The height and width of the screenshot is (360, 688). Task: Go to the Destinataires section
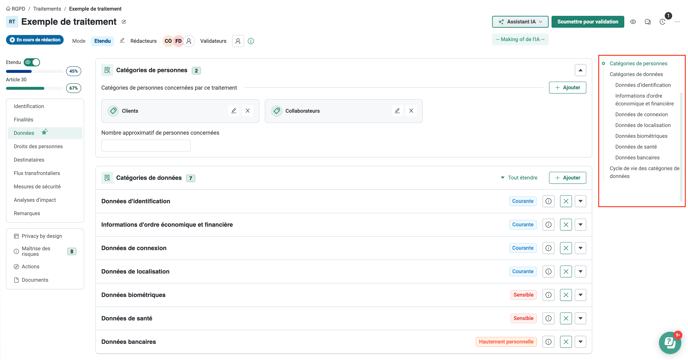pos(29,160)
